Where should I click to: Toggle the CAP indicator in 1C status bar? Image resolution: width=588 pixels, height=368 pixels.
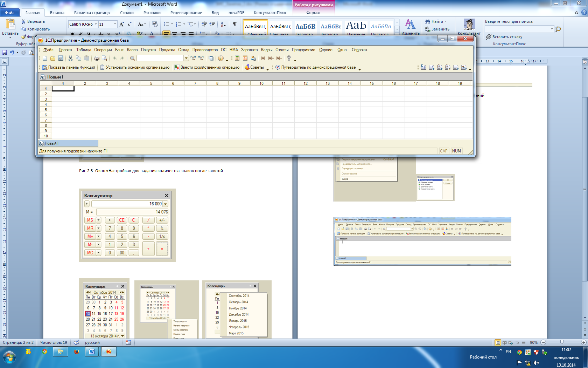tap(444, 151)
